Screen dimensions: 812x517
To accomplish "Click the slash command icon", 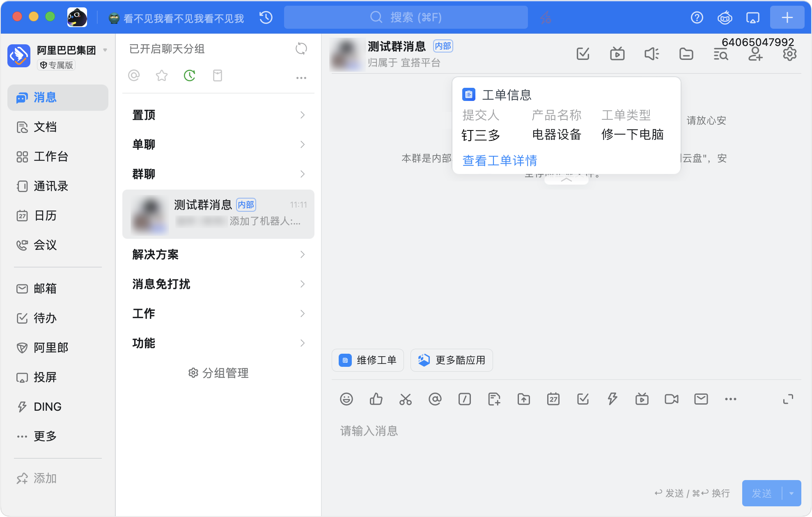I will point(465,399).
